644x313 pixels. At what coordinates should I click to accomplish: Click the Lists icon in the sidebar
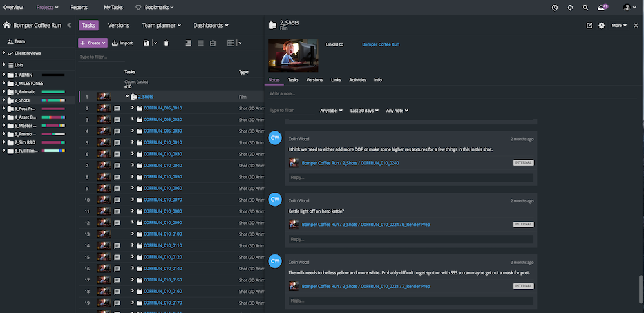(x=10, y=65)
